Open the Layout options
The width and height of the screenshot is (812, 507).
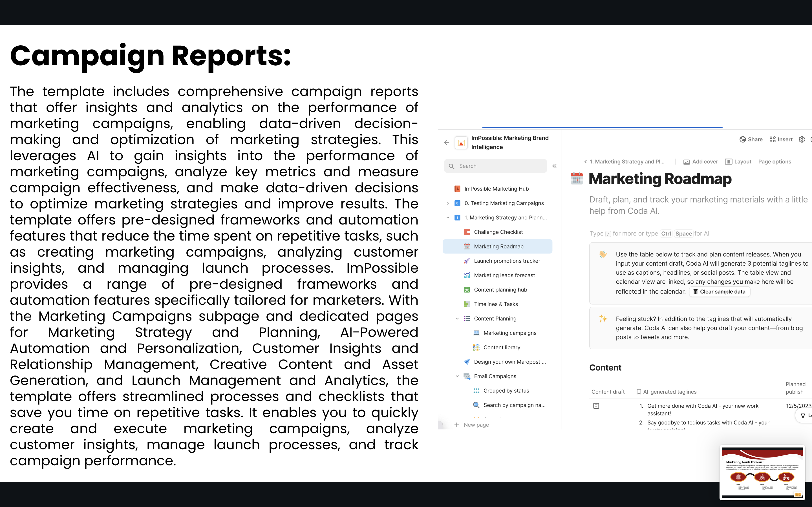(738, 162)
